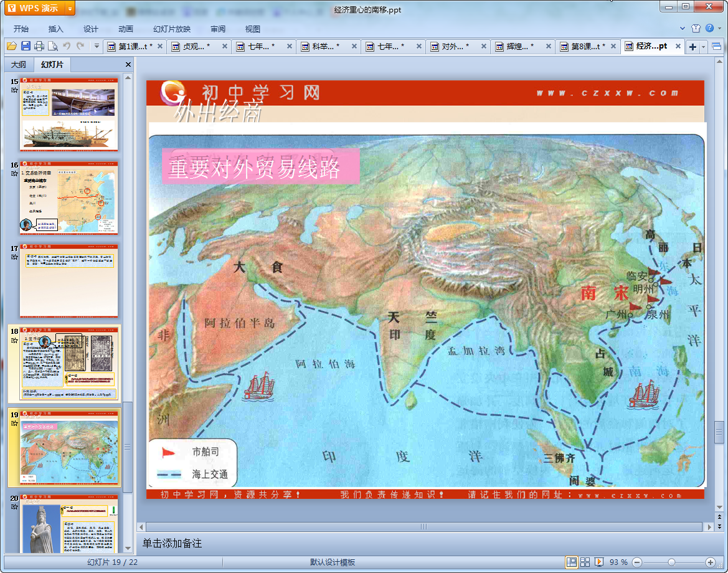The width and height of the screenshot is (728, 573).
Task: Open the 幻灯片放映 menu
Action: [x=172, y=29]
